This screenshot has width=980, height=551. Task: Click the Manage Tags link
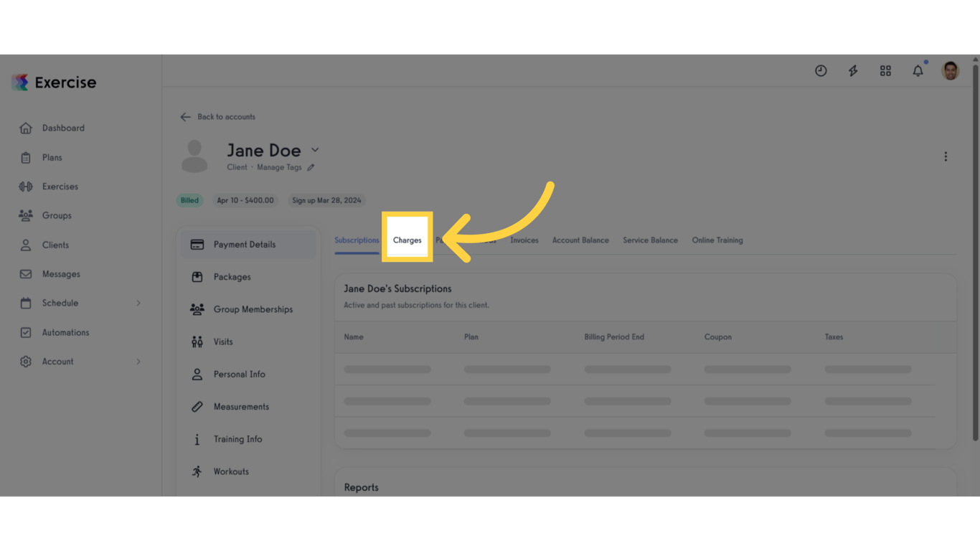coord(279,168)
